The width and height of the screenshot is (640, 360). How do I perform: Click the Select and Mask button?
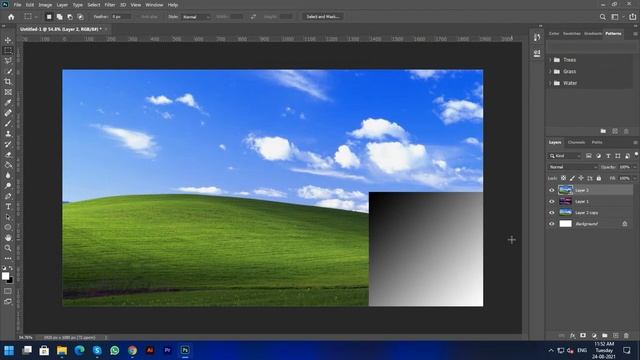click(x=322, y=17)
